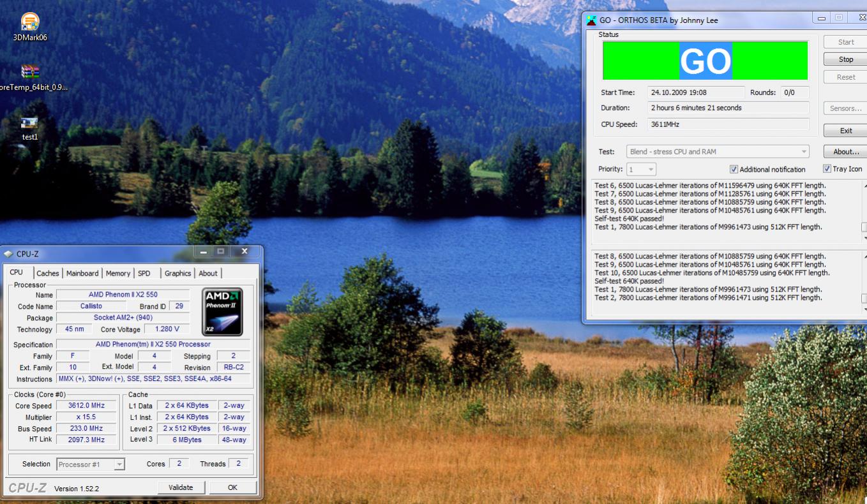Click the Duration field
867x504 pixels.
coord(728,108)
